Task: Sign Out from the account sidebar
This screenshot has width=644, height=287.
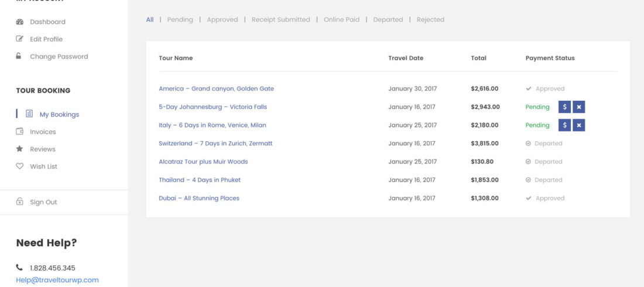Action: point(43,202)
